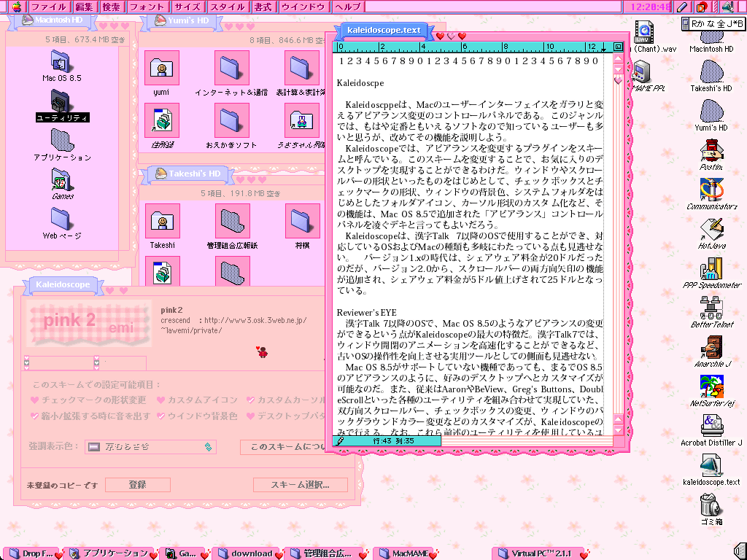The width and height of the screenshot is (747, 560).
Task: Click the top scroll-up arrow in the text window
Action: click(618, 59)
